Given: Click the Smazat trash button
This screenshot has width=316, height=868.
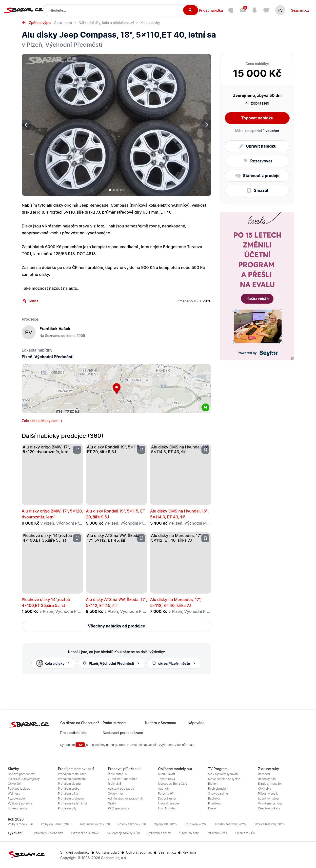Looking at the screenshot, I should click(257, 190).
